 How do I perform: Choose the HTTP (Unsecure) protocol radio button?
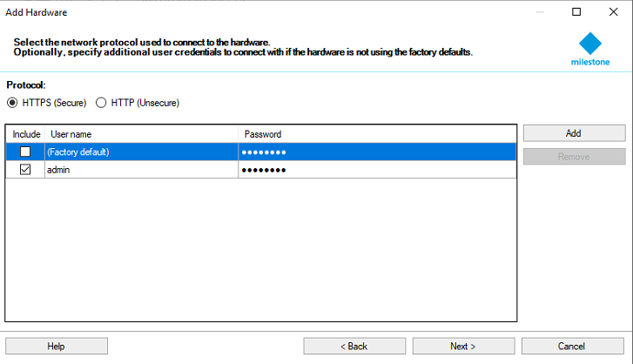[x=101, y=103]
